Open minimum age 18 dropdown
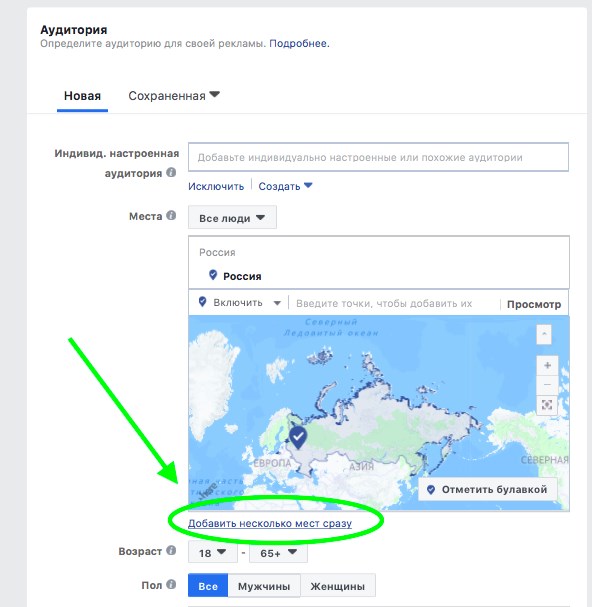This screenshot has height=607, width=592. pos(213,553)
